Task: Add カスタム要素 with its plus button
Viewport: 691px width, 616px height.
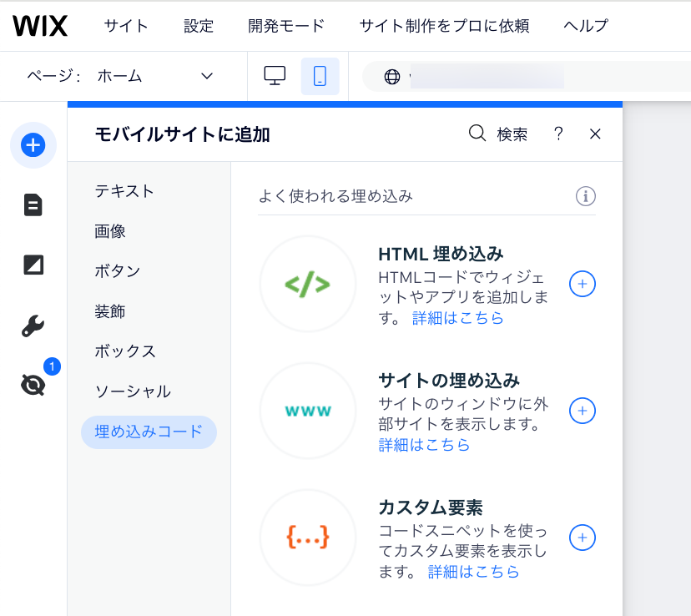Action: click(582, 538)
